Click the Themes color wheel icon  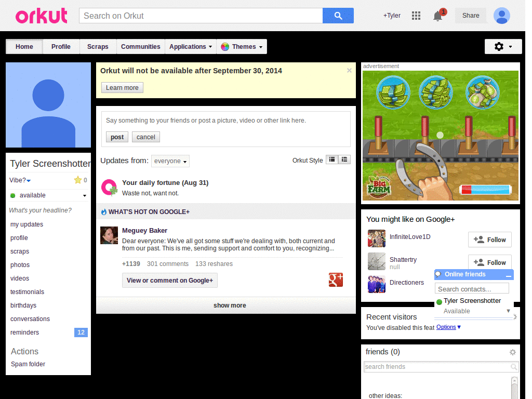pyautogui.click(x=225, y=47)
